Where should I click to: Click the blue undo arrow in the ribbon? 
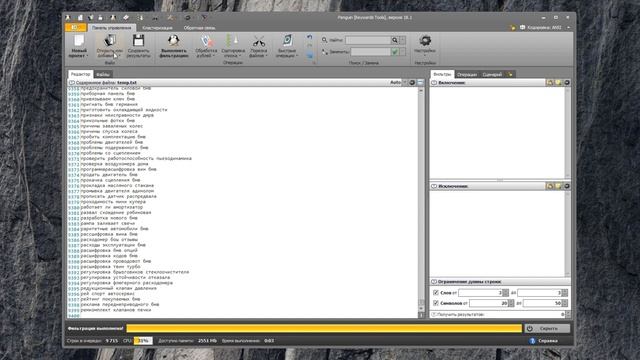click(310, 37)
